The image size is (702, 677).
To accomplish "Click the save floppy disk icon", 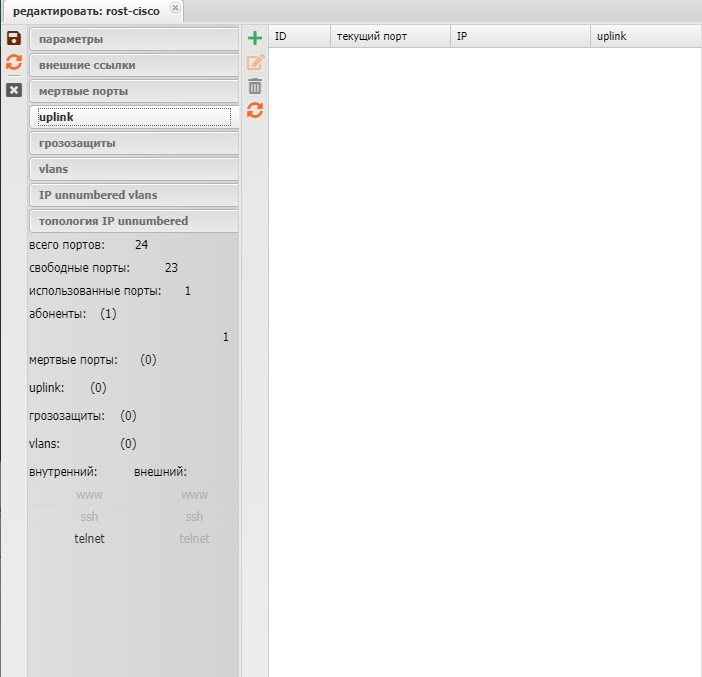I will 14,38.
